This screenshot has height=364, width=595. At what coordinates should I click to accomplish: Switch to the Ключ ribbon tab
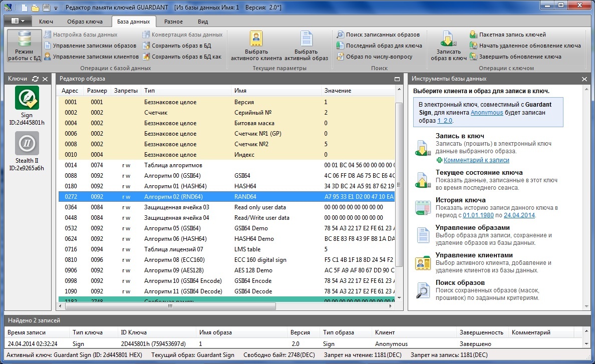pyautogui.click(x=46, y=22)
